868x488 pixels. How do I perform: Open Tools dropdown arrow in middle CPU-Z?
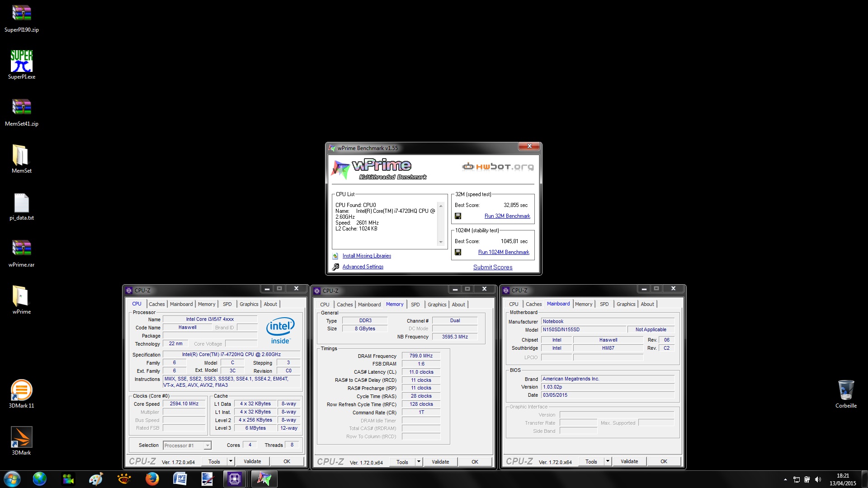pyautogui.click(x=419, y=462)
